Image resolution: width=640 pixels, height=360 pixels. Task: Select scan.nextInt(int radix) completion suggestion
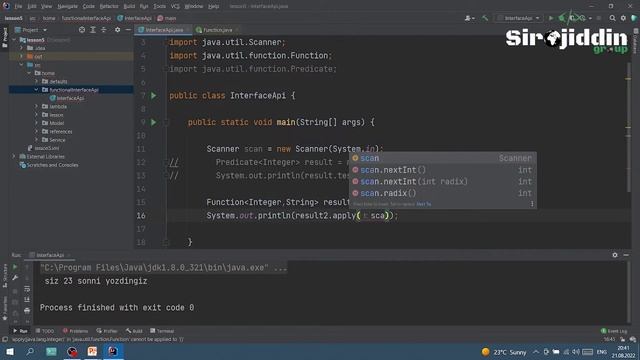tap(443, 181)
